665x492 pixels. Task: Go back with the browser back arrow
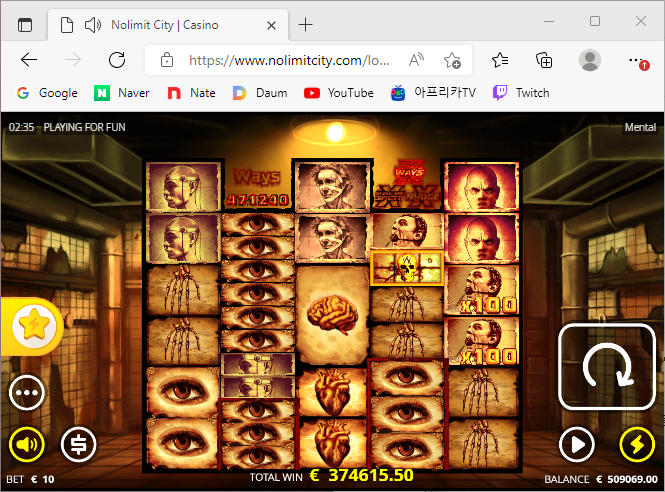[x=29, y=60]
